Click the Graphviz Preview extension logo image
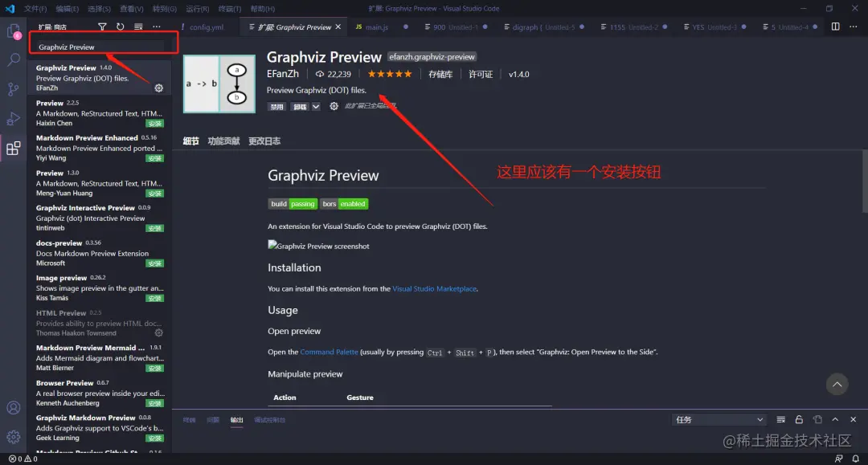 [219, 84]
